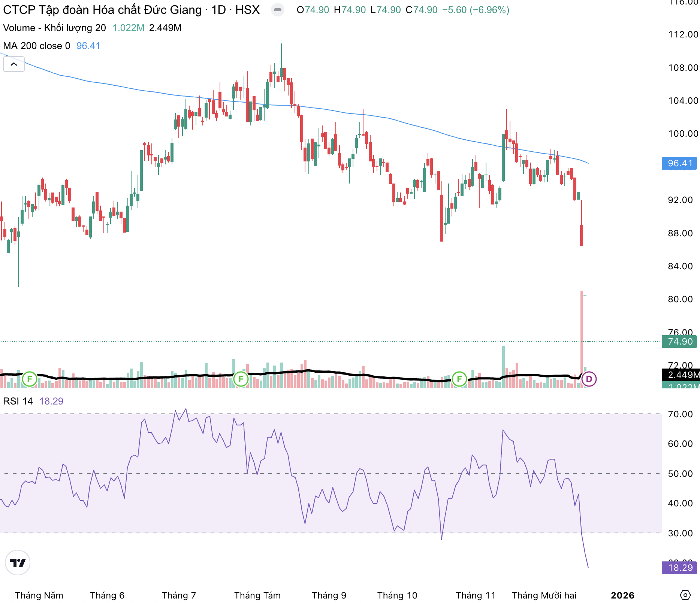Open chart settings via the gear icon
The image size is (700, 603).
tap(685, 595)
